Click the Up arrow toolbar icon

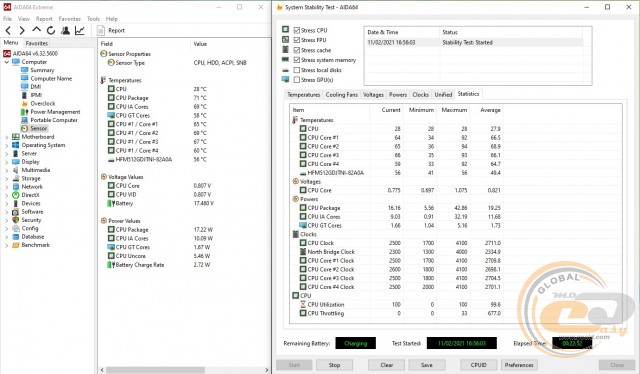[36, 30]
